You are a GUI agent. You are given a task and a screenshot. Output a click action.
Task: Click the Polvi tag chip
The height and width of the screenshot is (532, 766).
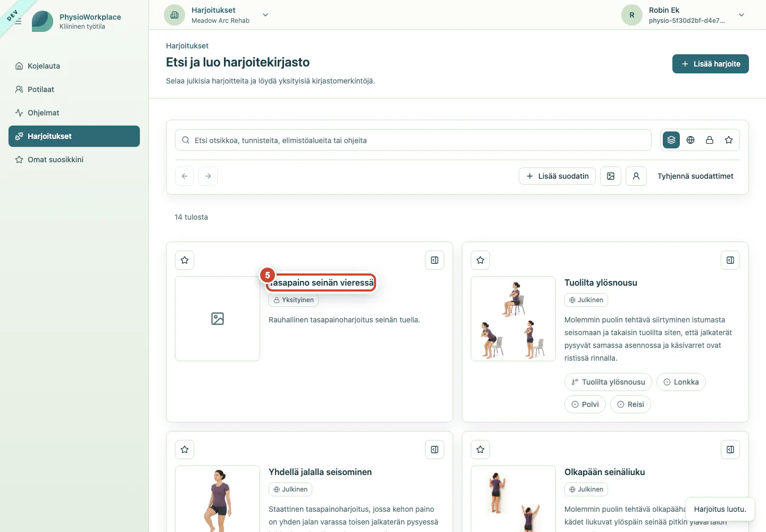click(585, 404)
